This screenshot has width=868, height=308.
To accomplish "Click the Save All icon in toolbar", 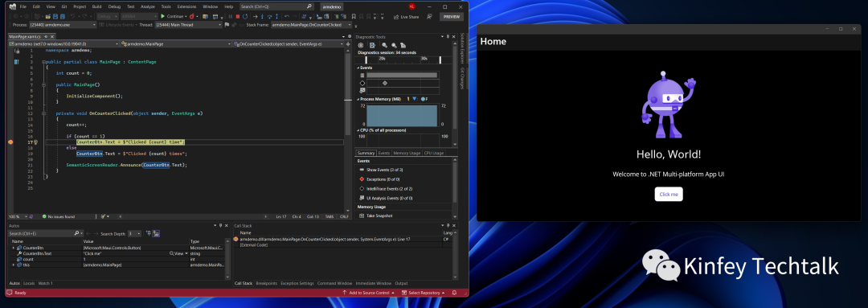I will (63, 17).
